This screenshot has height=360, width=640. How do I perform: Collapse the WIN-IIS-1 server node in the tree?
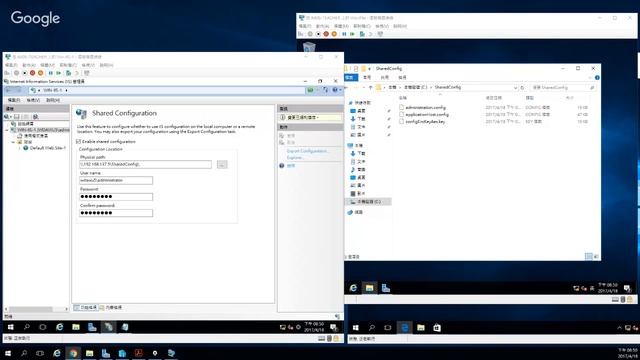7,130
